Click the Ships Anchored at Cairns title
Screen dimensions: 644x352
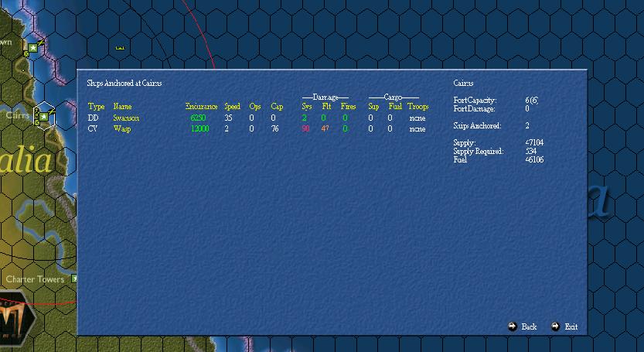124,83
